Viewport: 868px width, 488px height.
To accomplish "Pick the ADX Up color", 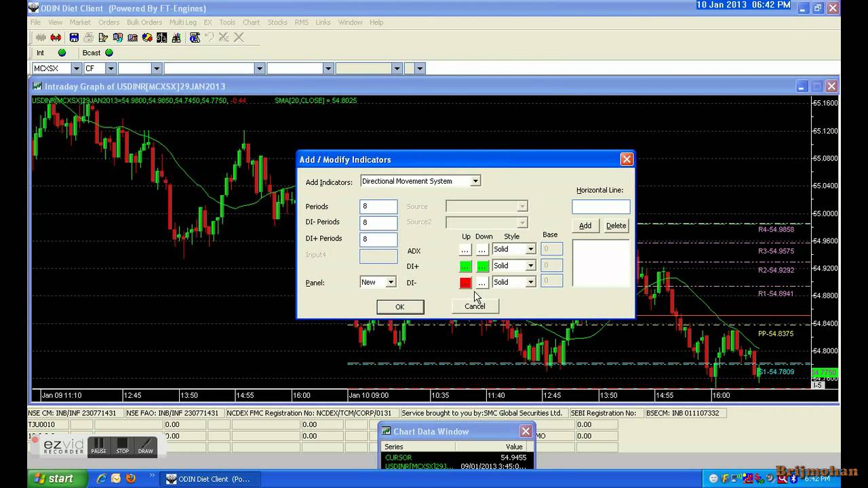I will click(x=465, y=249).
